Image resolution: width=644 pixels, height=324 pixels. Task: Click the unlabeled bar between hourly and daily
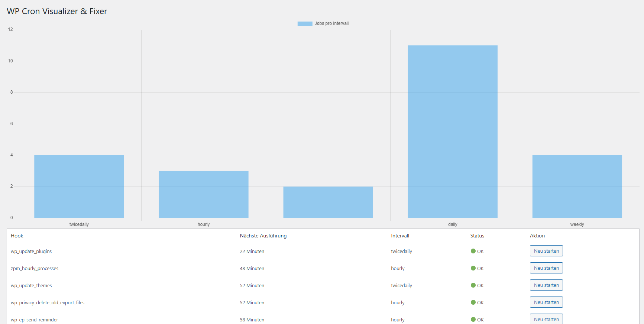[x=328, y=202]
